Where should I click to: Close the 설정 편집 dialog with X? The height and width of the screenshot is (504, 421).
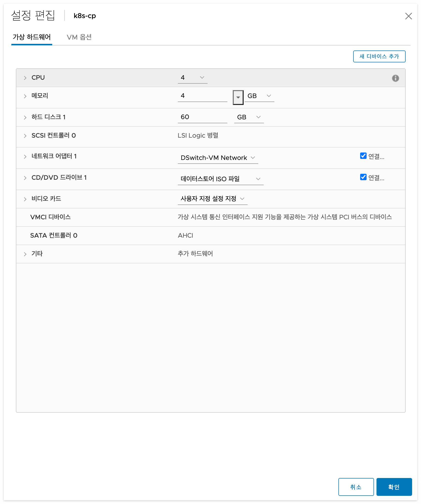[x=408, y=16]
